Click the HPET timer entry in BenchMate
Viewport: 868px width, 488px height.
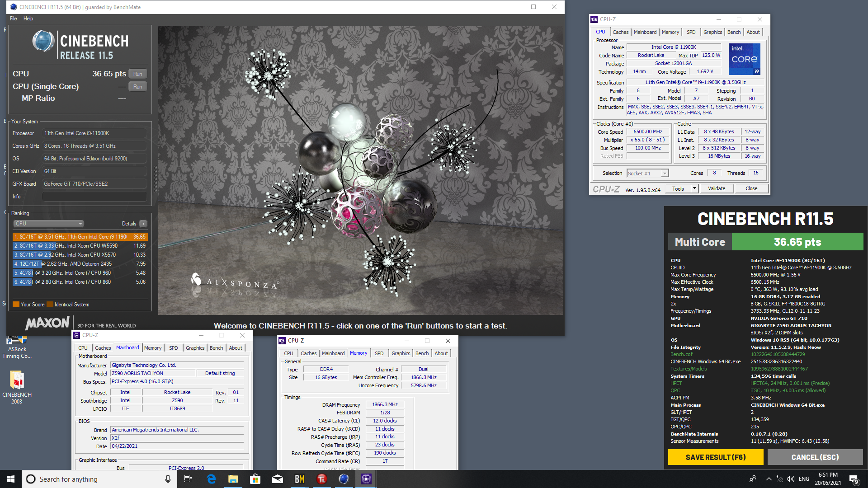(676, 383)
